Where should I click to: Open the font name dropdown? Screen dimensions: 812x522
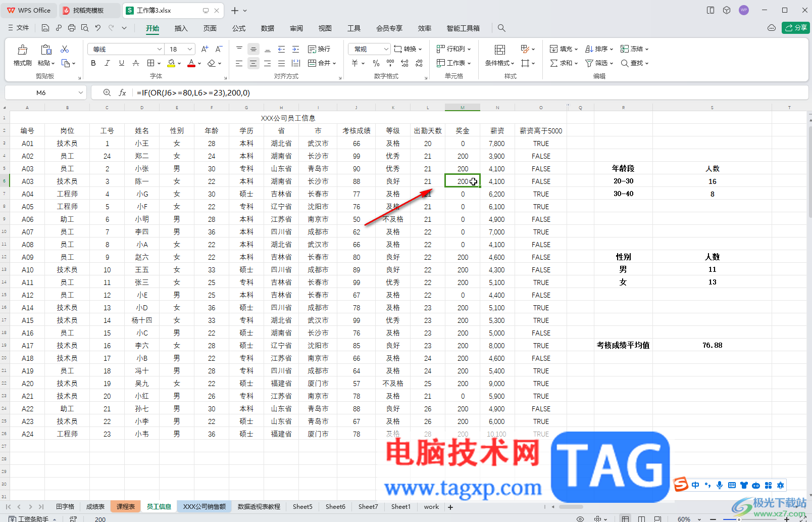pyautogui.click(x=159, y=49)
